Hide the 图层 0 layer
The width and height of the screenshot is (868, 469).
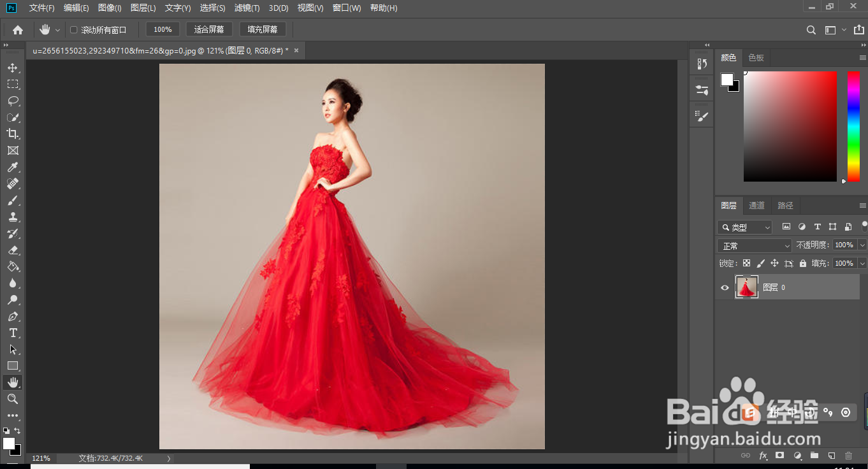[x=725, y=287]
